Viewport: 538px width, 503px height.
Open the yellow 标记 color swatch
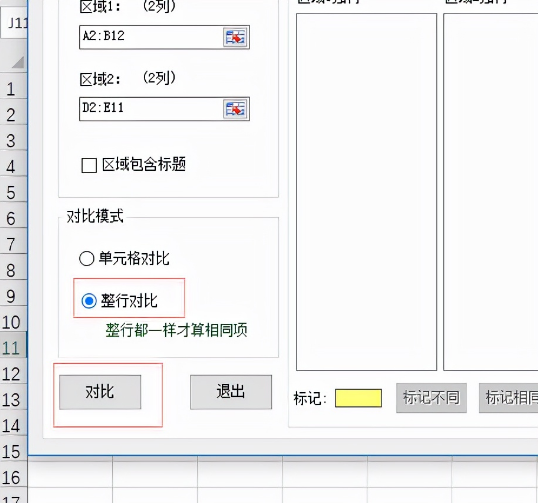pyautogui.click(x=358, y=398)
